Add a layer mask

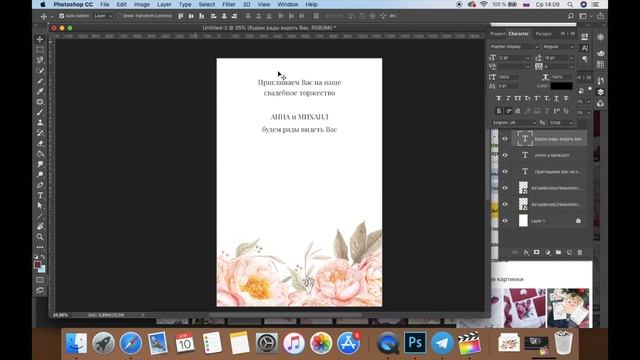pos(537,252)
